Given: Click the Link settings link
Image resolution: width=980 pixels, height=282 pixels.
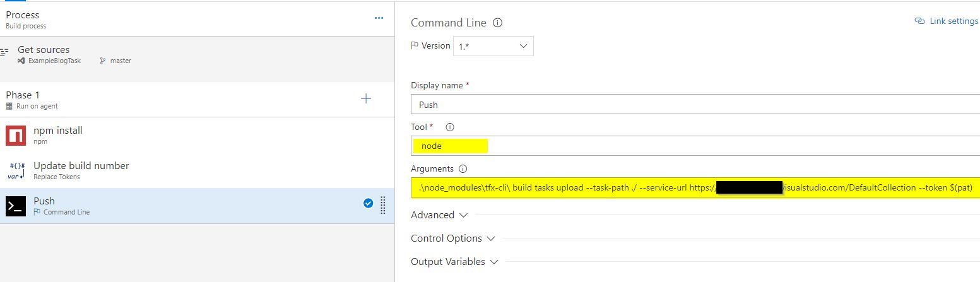Looking at the screenshot, I should click(x=947, y=21).
